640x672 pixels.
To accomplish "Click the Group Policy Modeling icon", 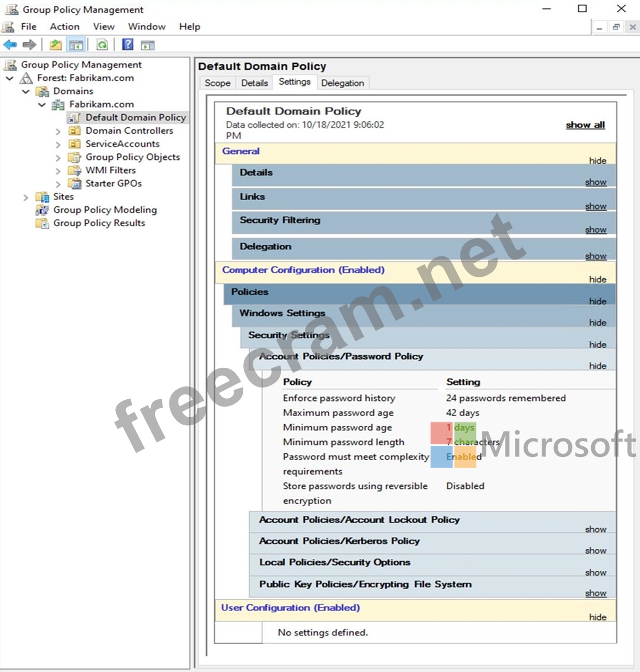I will click(42, 210).
